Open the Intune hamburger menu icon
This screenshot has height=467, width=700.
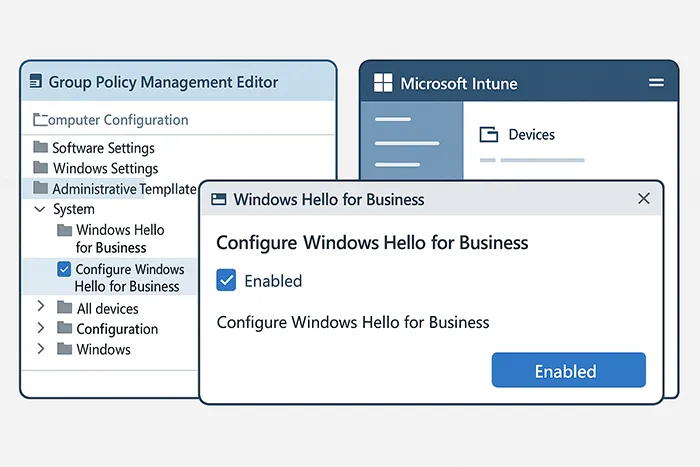[x=656, y=83]
